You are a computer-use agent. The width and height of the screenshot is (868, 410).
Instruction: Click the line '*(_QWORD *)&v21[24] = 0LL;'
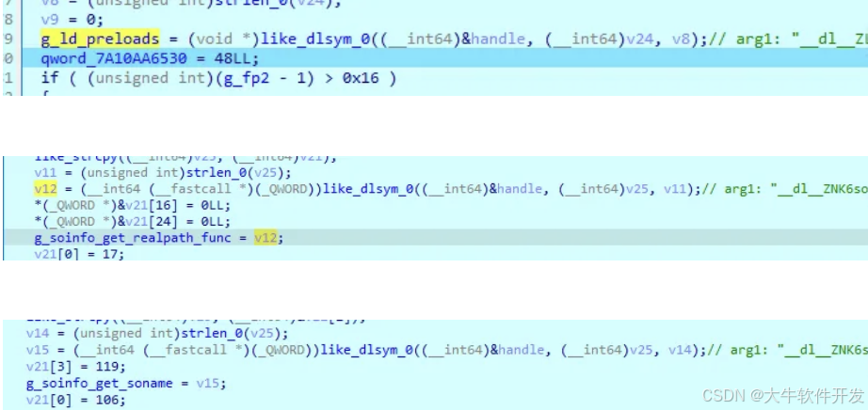[x=132, y=221]
